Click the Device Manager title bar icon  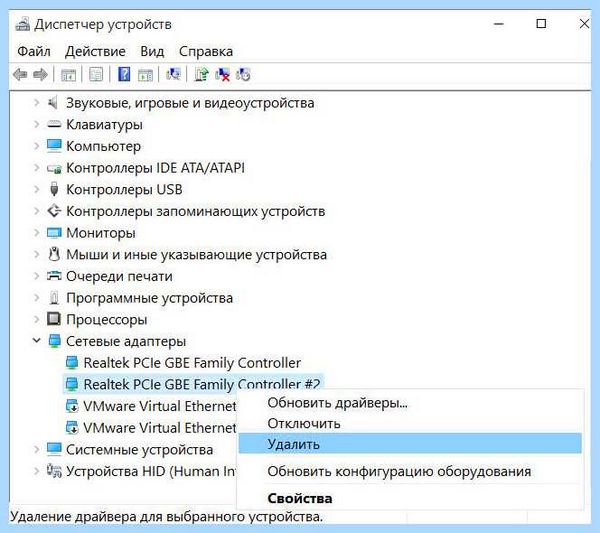(x=22, y=24)
